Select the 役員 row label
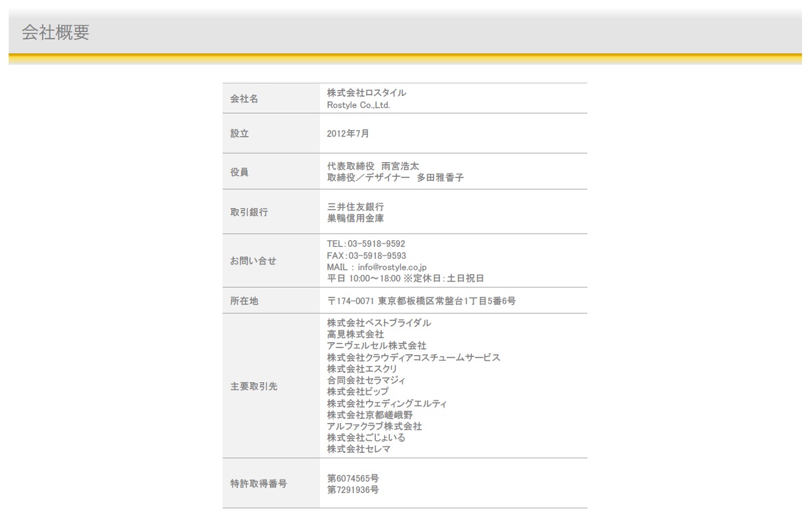Viewport: 812px width, 525px height. point(239,172)
